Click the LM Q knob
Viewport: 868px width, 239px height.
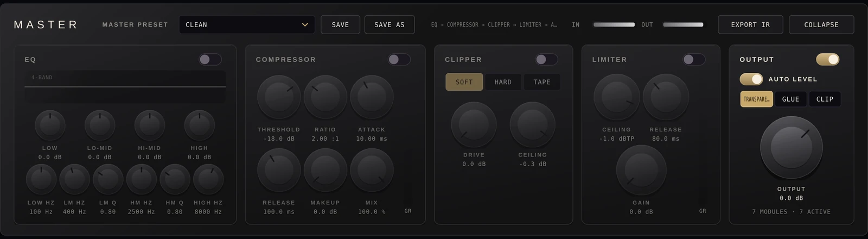(x=108, y=179)
